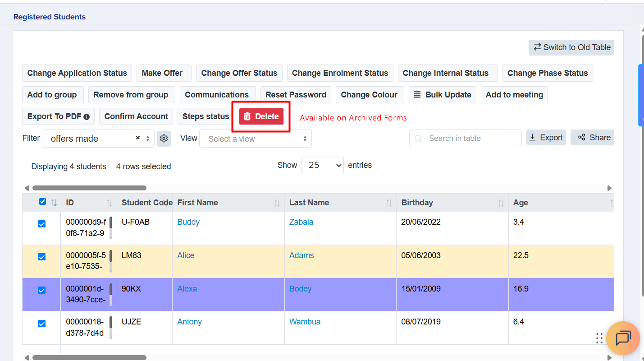Clear the 'offers made' filter with X
This screenshot has width=644, height=361.
pyautogui.click(x=137, y=138)
